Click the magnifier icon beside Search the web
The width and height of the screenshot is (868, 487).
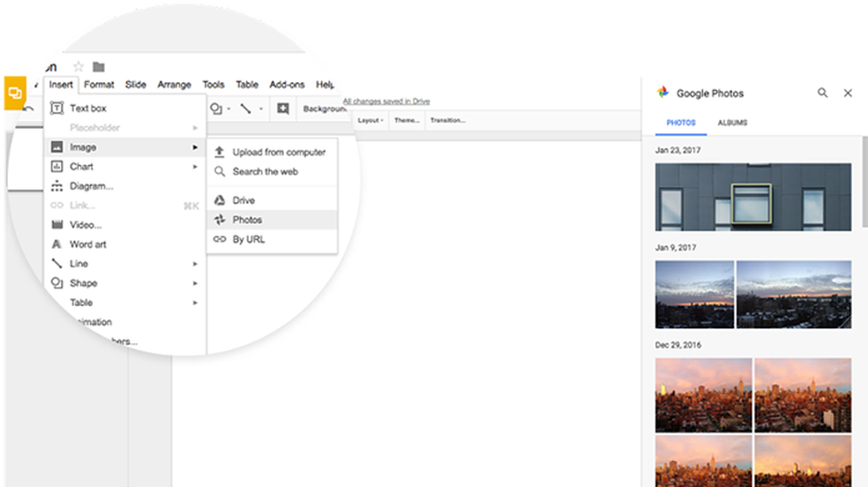pos(220,171)
